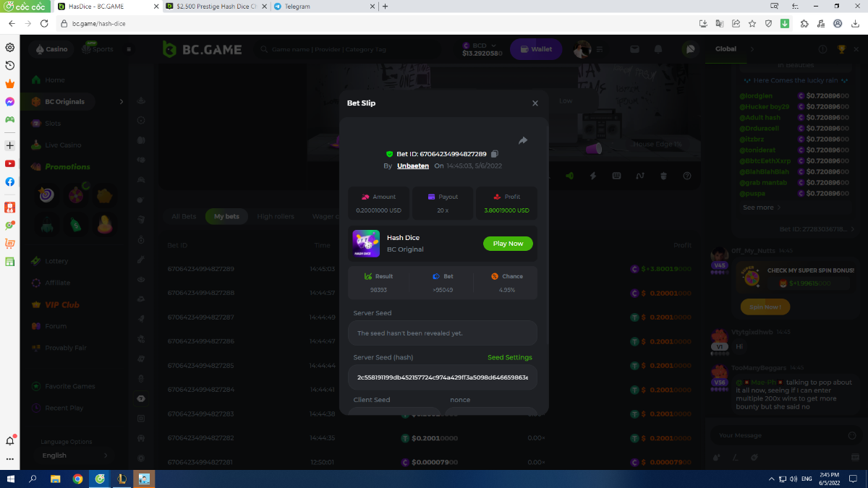Viewport: 868px width, 488px height.
Task: Click the share arrow on Bet Slip
Action: click(523, 140)
